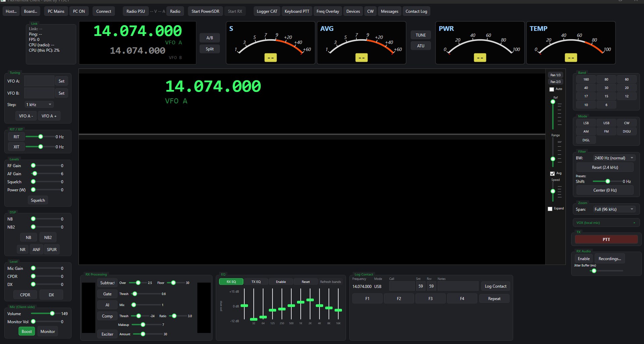Click the filter Shift slider

(607, 182)
